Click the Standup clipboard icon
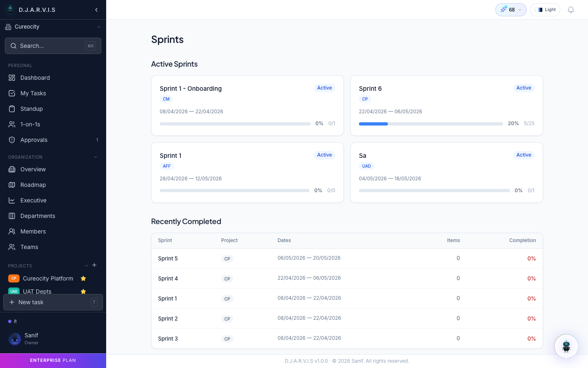588x368 pixels. click(x=12, y=109)
